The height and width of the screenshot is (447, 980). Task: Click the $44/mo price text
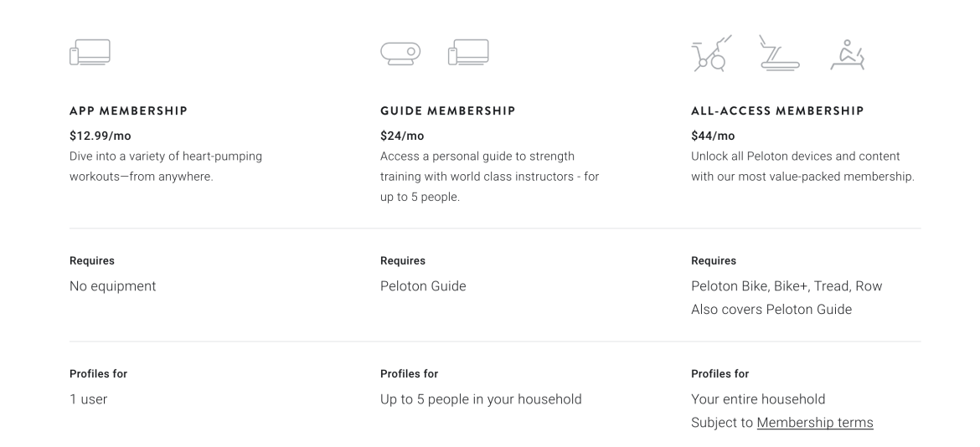[x=713, y=136]
